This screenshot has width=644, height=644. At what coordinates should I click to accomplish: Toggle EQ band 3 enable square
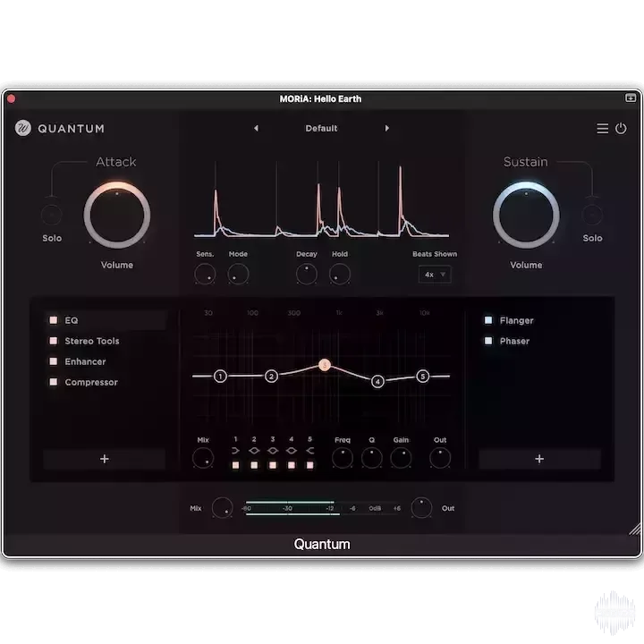[x=273, y=465]
